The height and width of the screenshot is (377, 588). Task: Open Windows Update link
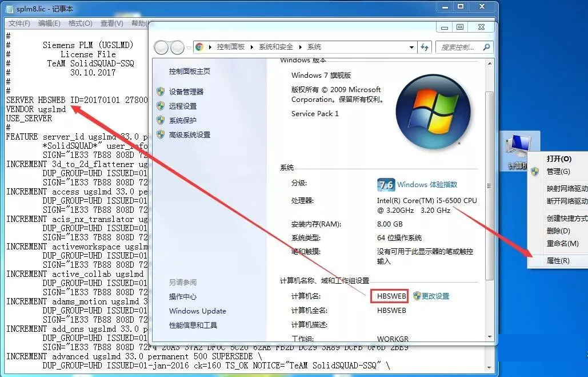pyautogui.click(x=198, y=311)
